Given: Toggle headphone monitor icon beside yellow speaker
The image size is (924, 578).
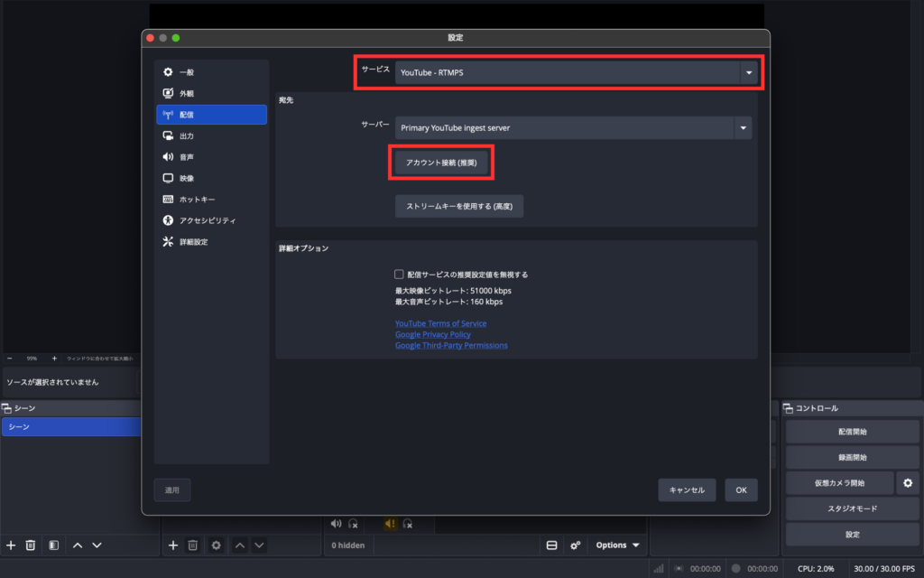Looking at the screenshot, I should (x=407, y=524).
